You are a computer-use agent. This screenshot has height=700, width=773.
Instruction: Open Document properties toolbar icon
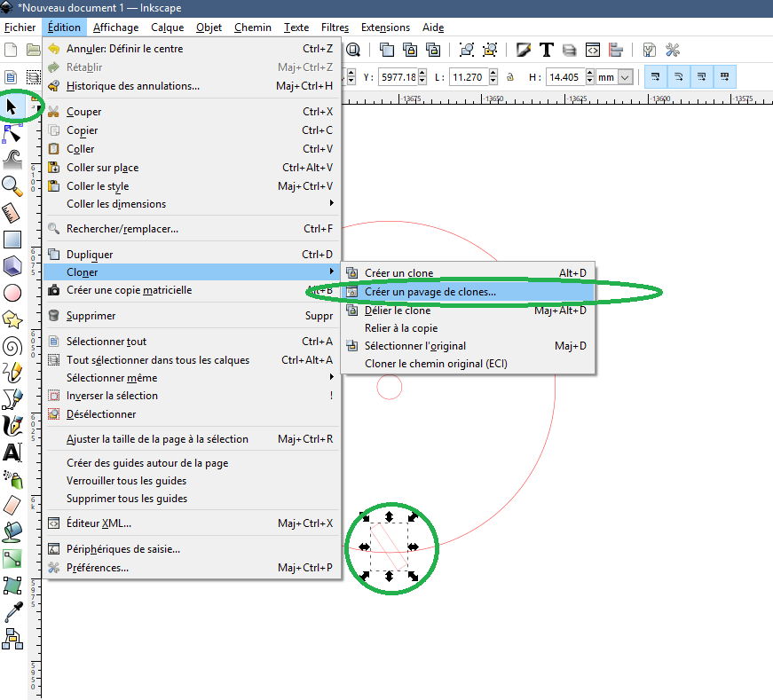click(650, 50)
